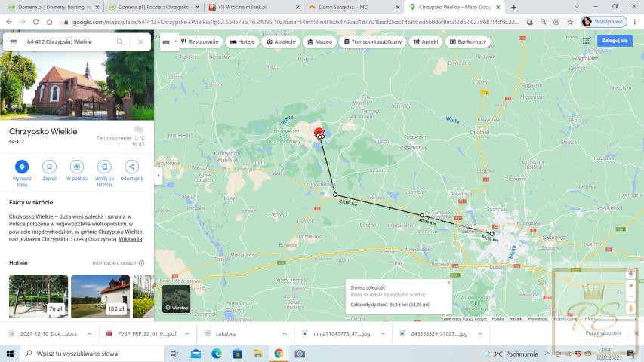Screen dimensions: 644x362
Task: Expand options for nnn271045775 jpg download
Action: click(382, 333)
